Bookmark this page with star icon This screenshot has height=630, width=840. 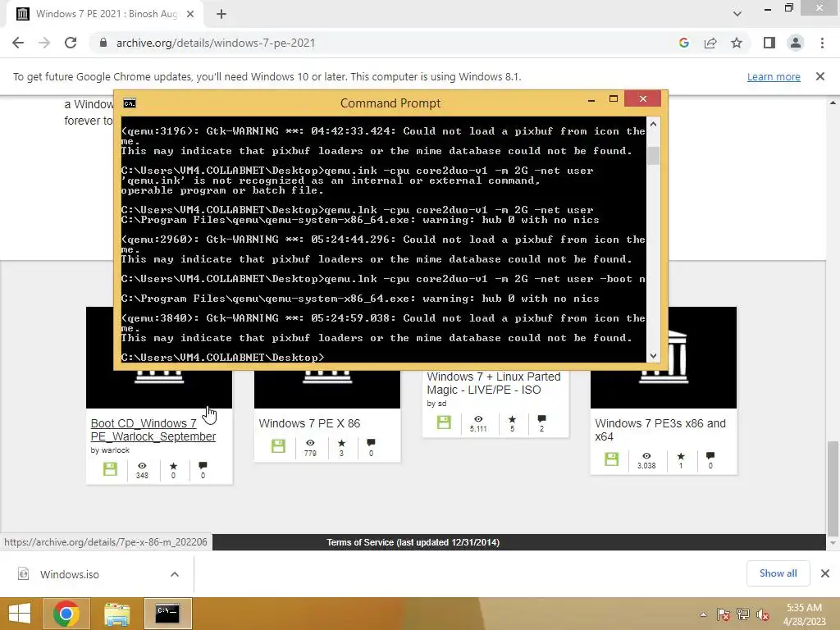coord(737,43)
